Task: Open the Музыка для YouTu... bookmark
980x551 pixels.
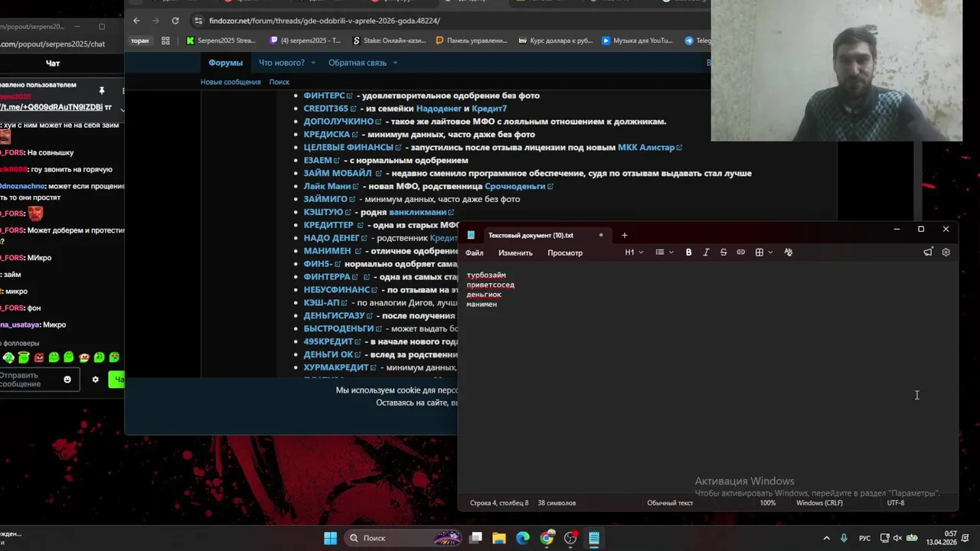Action: [638, 41]
